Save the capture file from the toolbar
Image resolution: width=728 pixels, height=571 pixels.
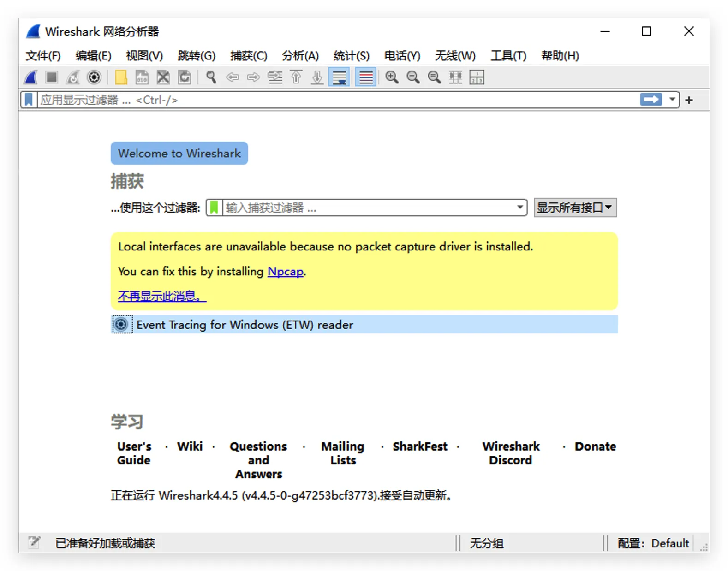[142, 77]
